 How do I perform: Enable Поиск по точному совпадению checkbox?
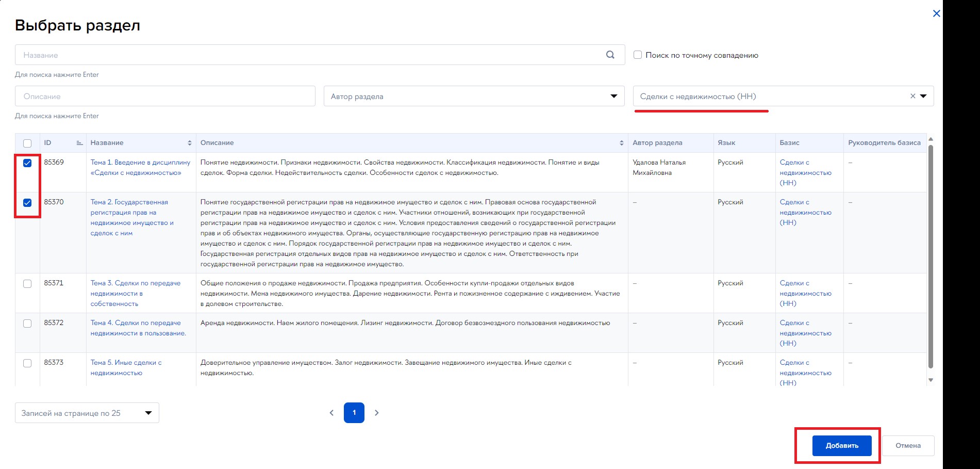coord(638,55)
